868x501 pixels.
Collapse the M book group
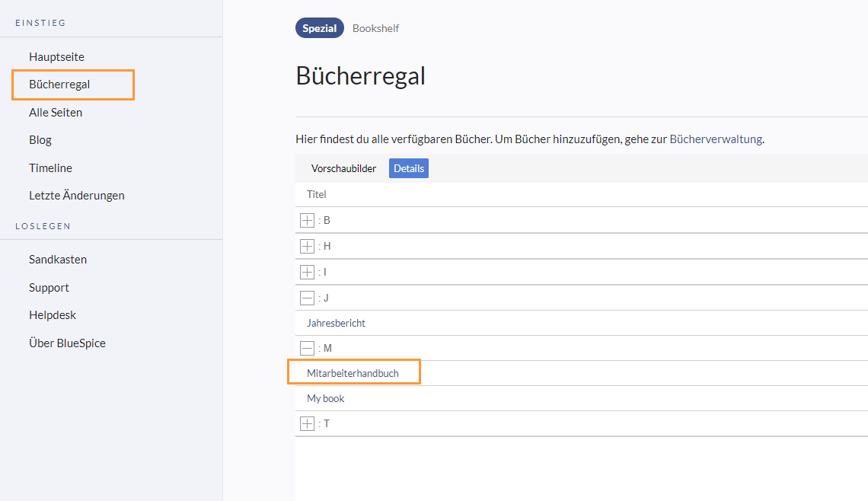(308, 348)
